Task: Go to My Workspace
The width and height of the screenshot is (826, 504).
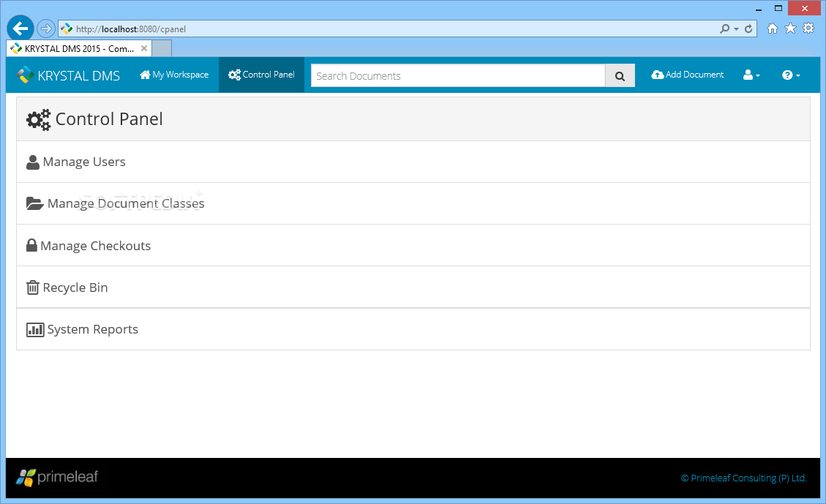Action: pyautogui.click(x=174, y=75)
